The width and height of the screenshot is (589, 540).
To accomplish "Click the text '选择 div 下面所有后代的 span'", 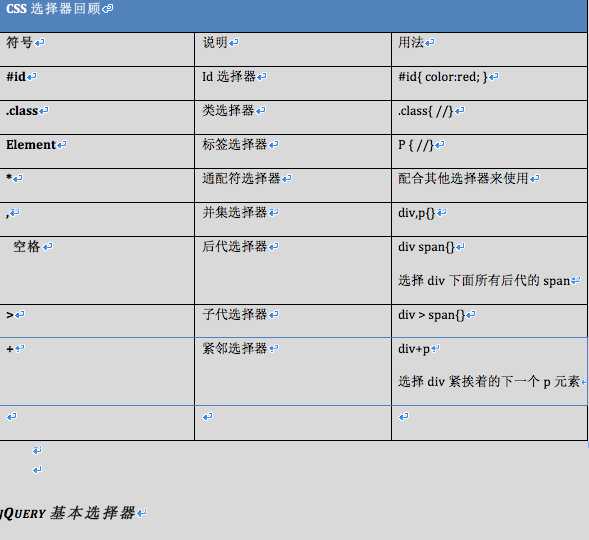I will [484, 281].
